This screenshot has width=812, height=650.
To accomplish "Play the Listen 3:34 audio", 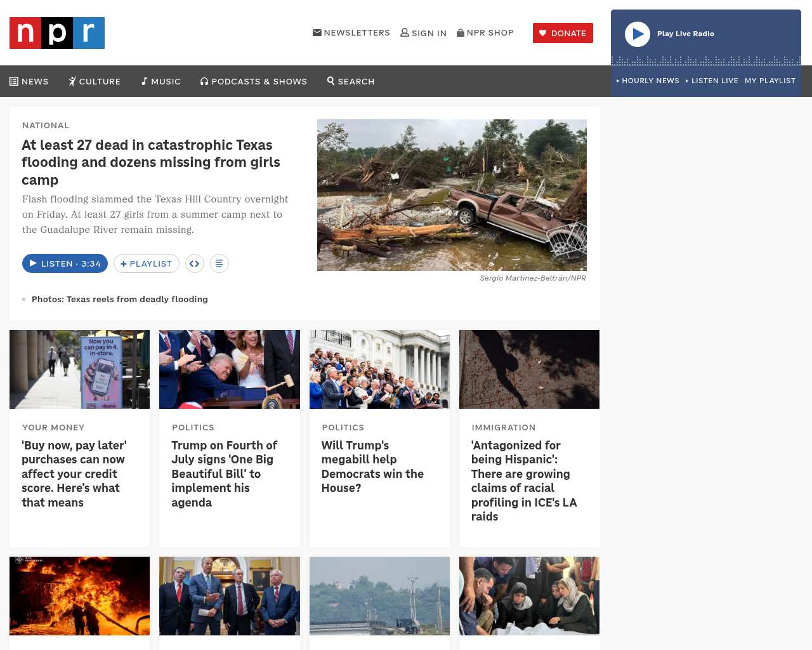I will tap(65, 263).
